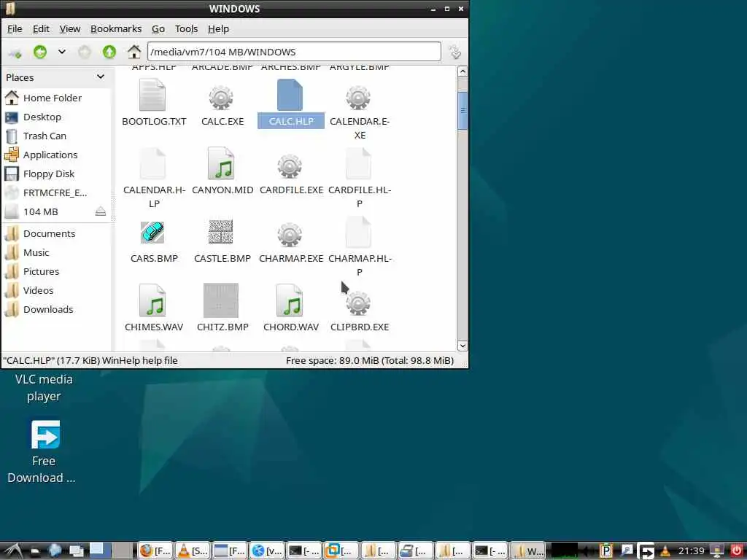Click the jump-to-path button beside the address bar
Image resolution: width=747 pixels, height=560 pixels.
coord(455,52)
